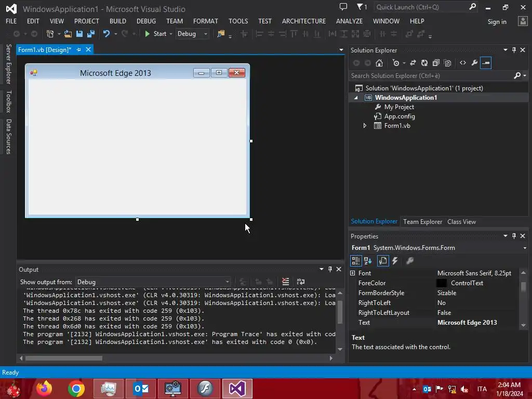Viewport: 532px width, 399px height.
Task: Toggle the Preview Selected Items button
Action: [x=486, y=63]
